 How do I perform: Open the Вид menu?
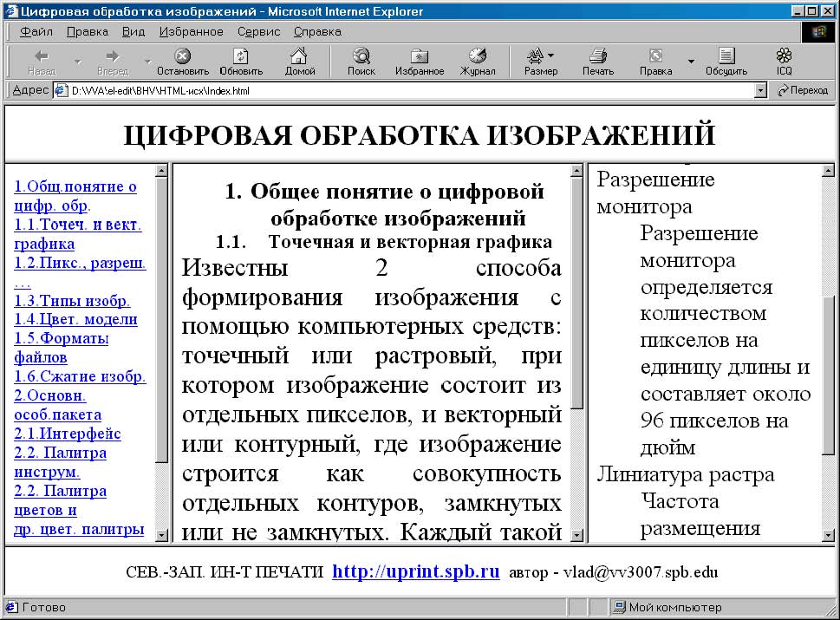[133, 31]
